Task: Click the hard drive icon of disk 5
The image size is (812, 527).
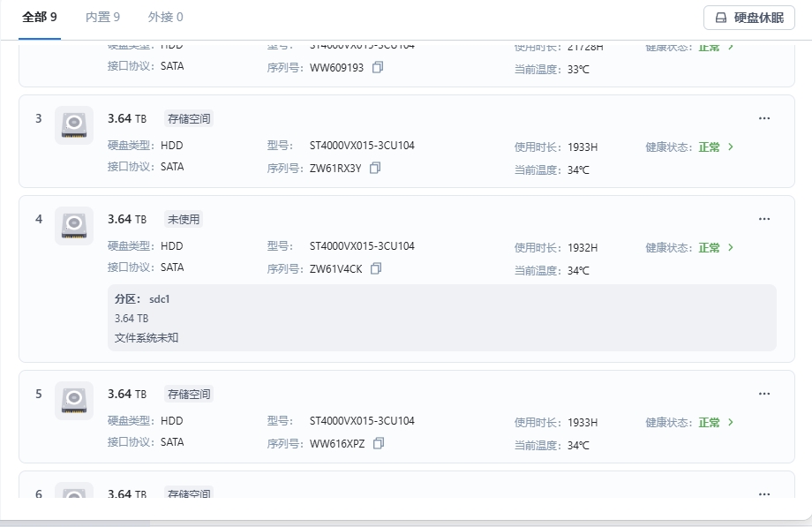Action: tap(74, 401)
